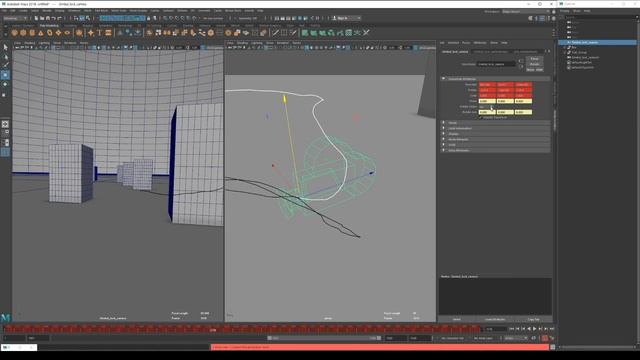This screenshot has width=640, height=360.
Task: Click the New Scene icon on status line
Action: point(36,18)
